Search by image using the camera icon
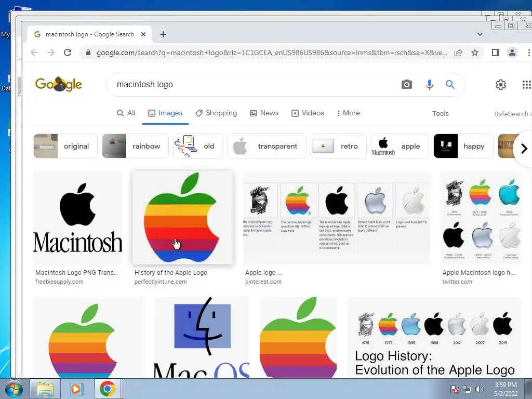 pyautogui.click(x=406, y=85)
